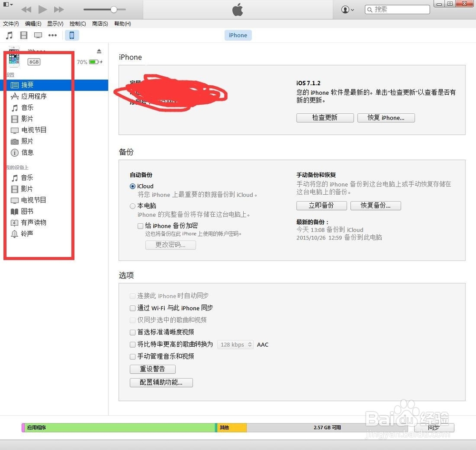The height and width of the screenshot is (450, 476).
Task: Show more libraries via three-dots icon
Action: tap(52, 35)
